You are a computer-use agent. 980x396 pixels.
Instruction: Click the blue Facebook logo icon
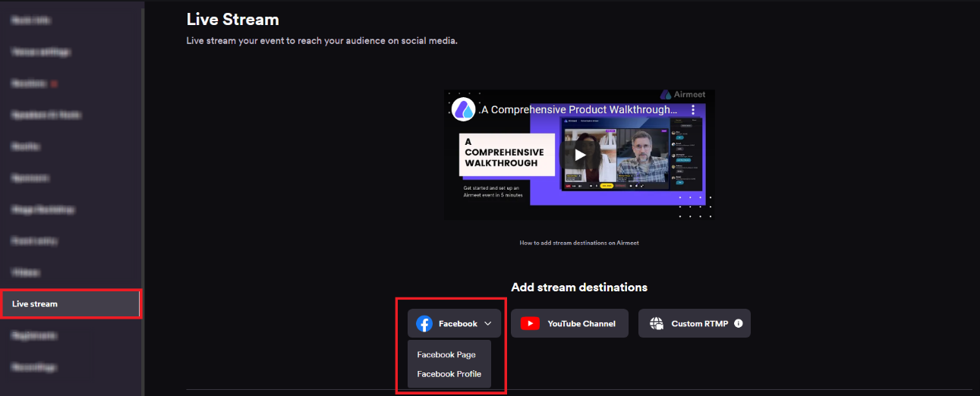pos(424,324)
